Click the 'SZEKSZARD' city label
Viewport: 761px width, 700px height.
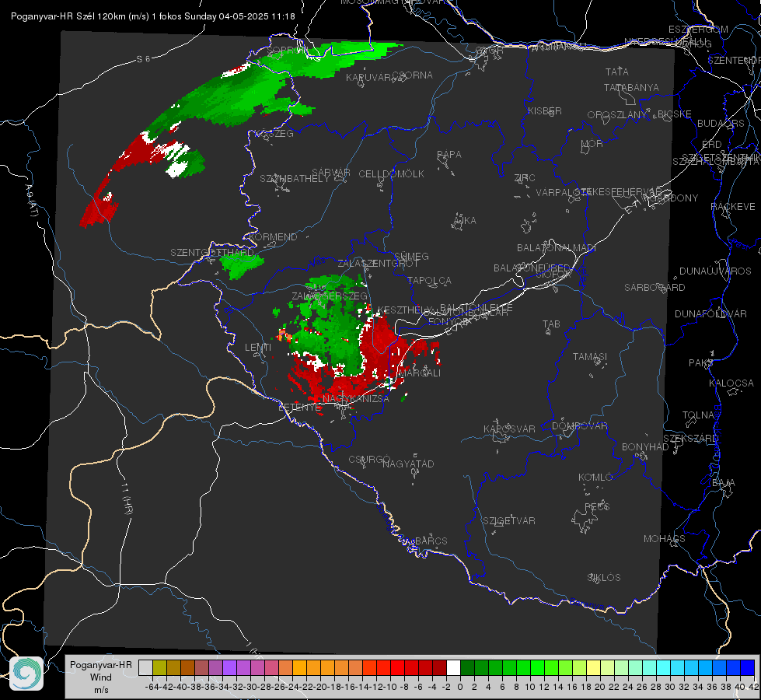(x=691, y=439)
